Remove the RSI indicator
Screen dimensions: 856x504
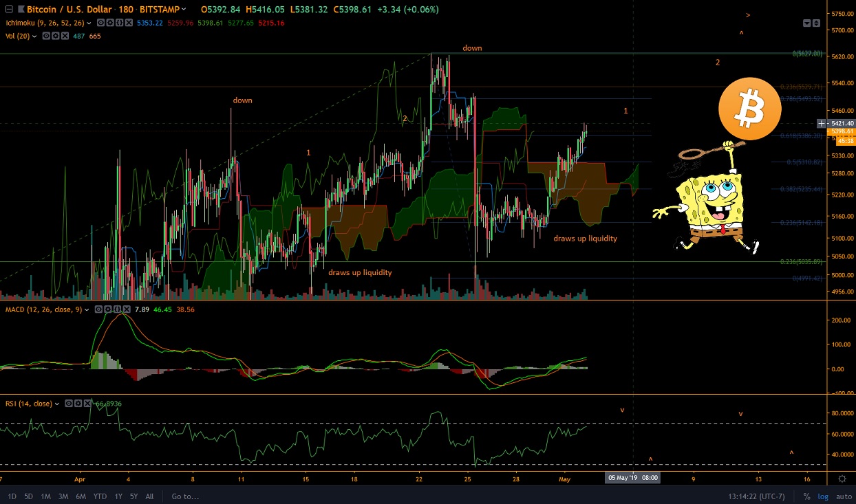pos(87,404)
